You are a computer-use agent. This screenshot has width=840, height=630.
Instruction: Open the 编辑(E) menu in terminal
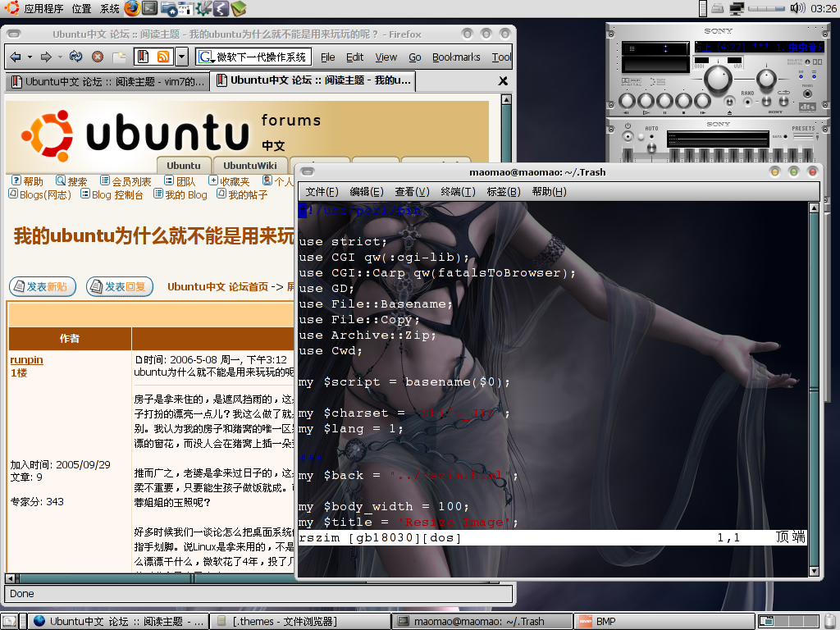[x=367, y=192]
